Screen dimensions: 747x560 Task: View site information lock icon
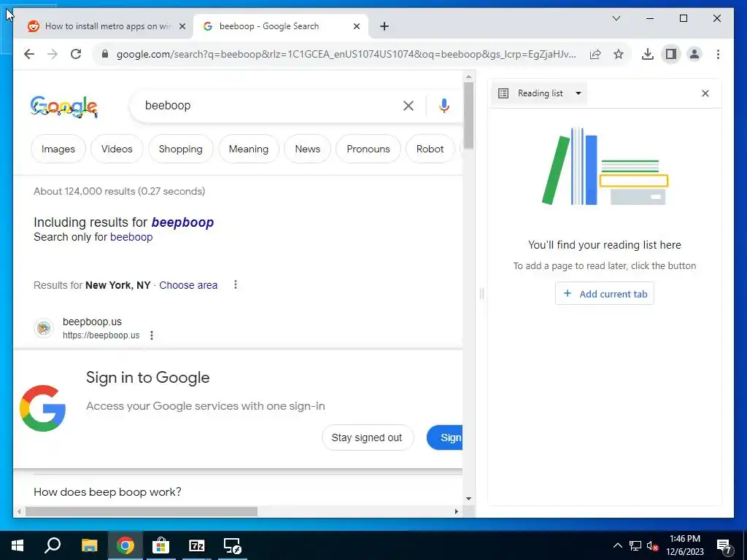[x=105, y=54]
